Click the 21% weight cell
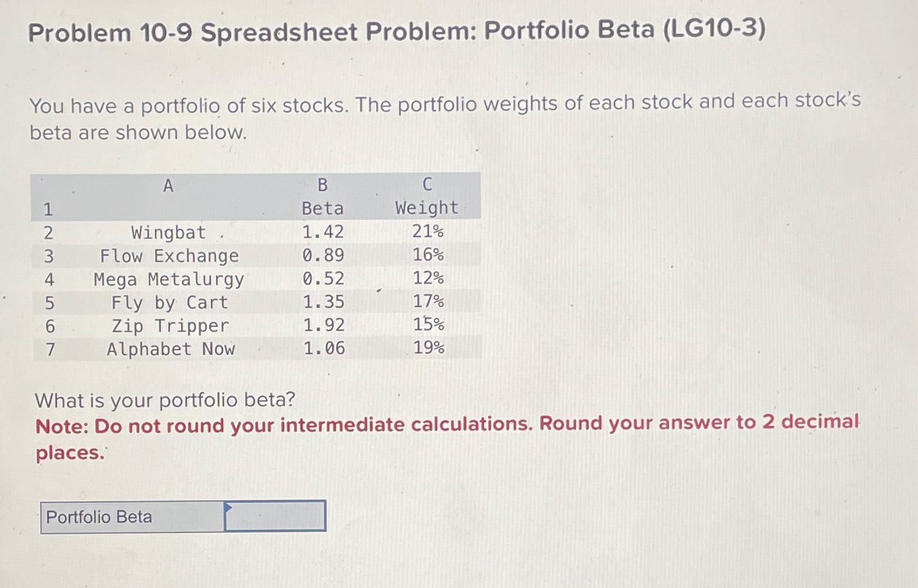Screen dimensions: 918x588 click(x=426, y=232)
